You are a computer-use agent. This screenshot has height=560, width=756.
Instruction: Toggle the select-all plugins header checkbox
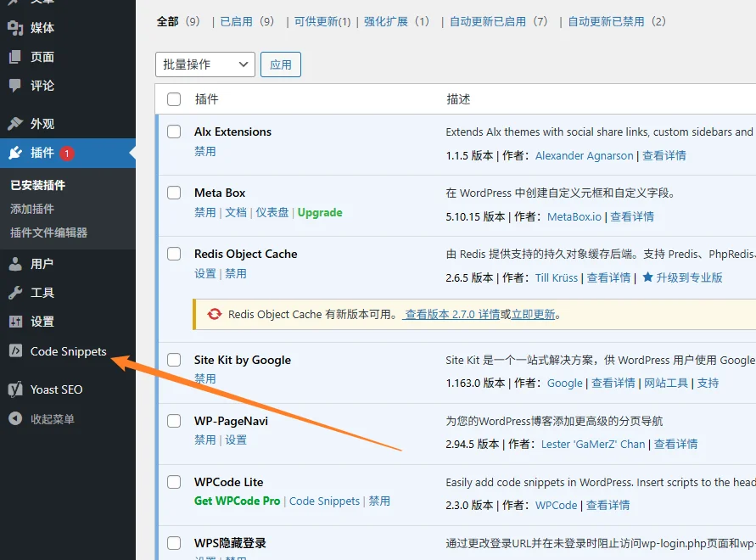point(174,99)
